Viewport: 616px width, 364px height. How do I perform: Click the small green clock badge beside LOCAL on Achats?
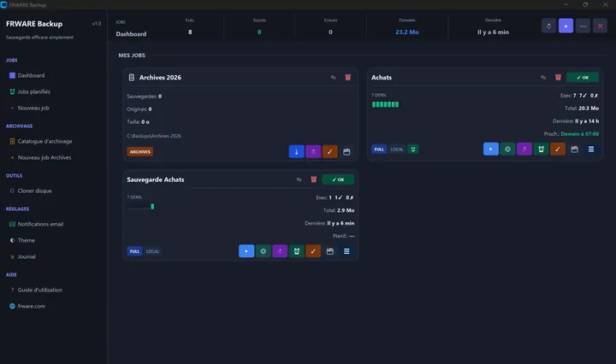[413, 150]
